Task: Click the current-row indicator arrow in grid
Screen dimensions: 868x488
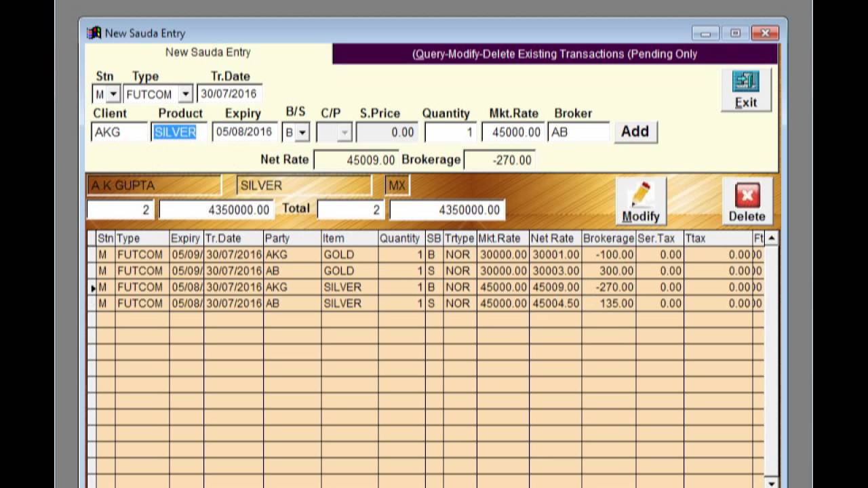Action: 92,288
